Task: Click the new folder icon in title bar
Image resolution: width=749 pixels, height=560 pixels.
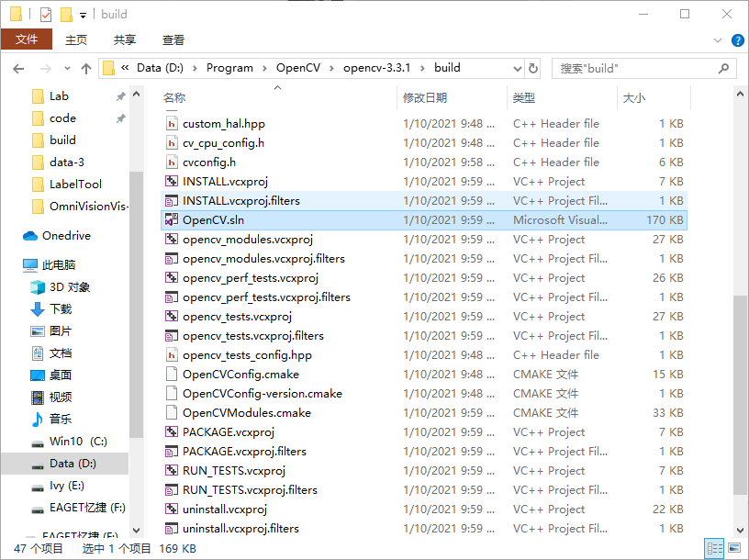Action: [x=66, y=15]
